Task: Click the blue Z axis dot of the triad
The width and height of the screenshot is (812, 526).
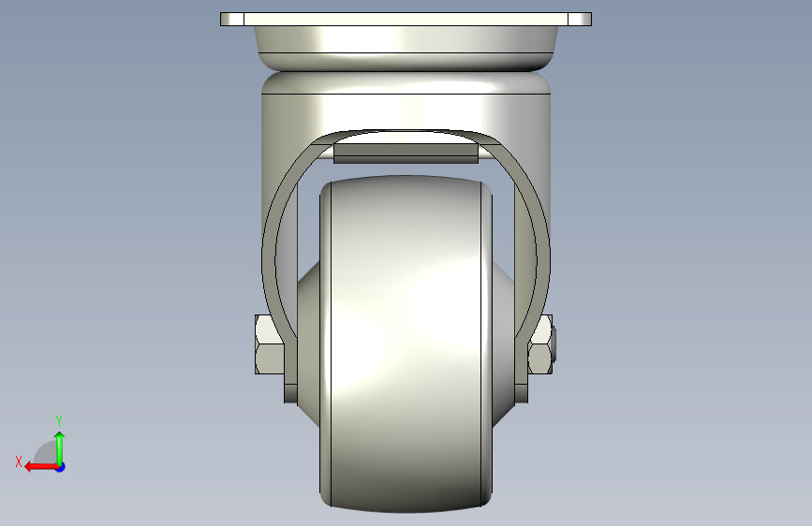Action: tap(61, 467)
